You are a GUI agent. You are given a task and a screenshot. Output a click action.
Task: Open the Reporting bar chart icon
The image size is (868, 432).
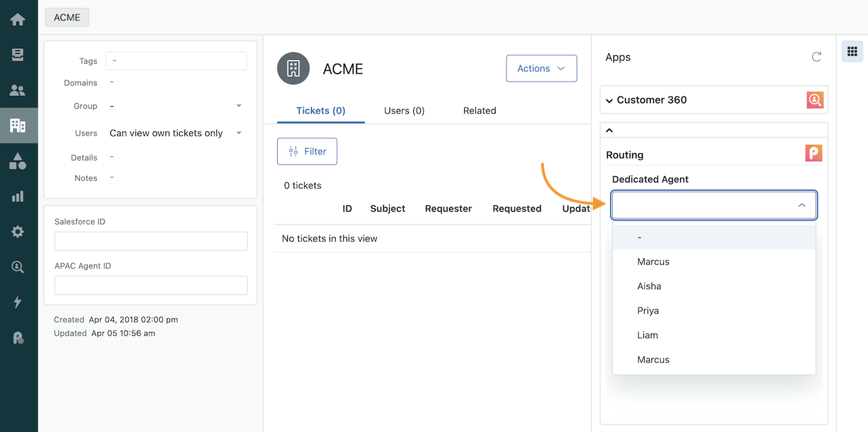coord(18,197)
